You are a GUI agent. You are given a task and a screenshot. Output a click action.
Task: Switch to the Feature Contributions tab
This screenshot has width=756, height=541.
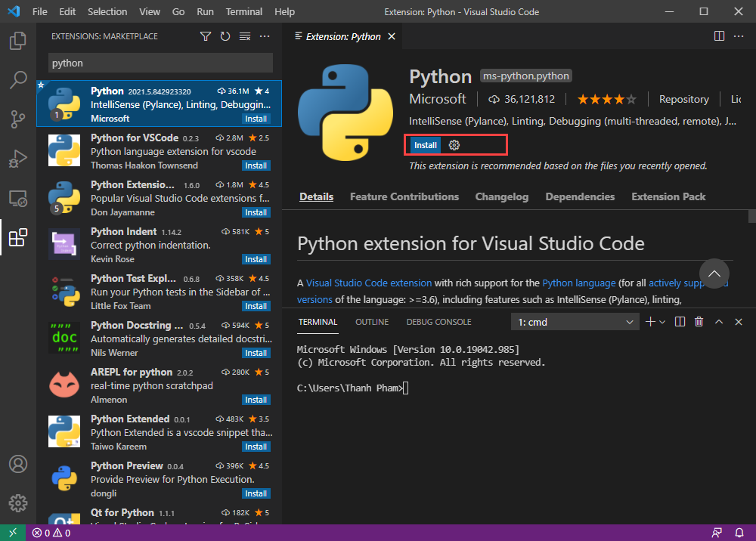(404, 196)
